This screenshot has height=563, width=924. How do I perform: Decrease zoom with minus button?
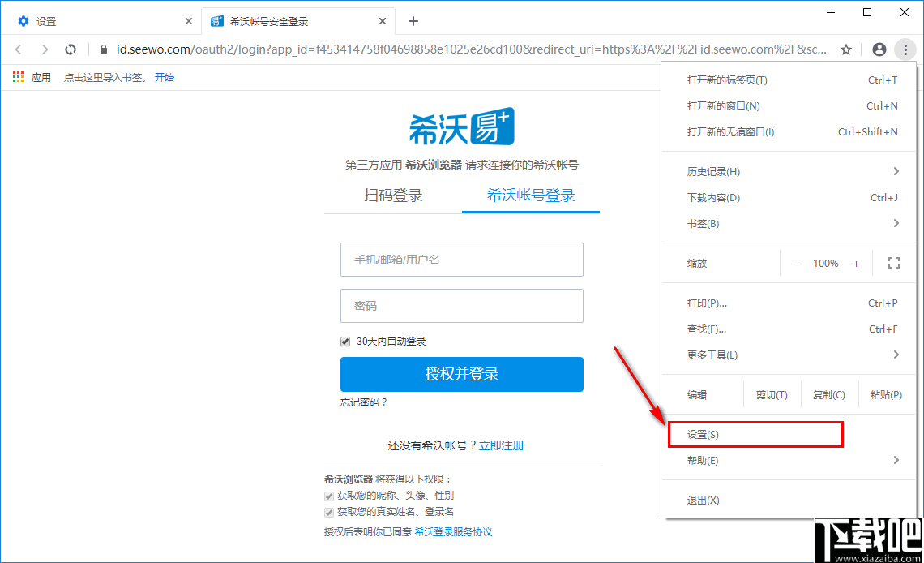click(796, 264)
